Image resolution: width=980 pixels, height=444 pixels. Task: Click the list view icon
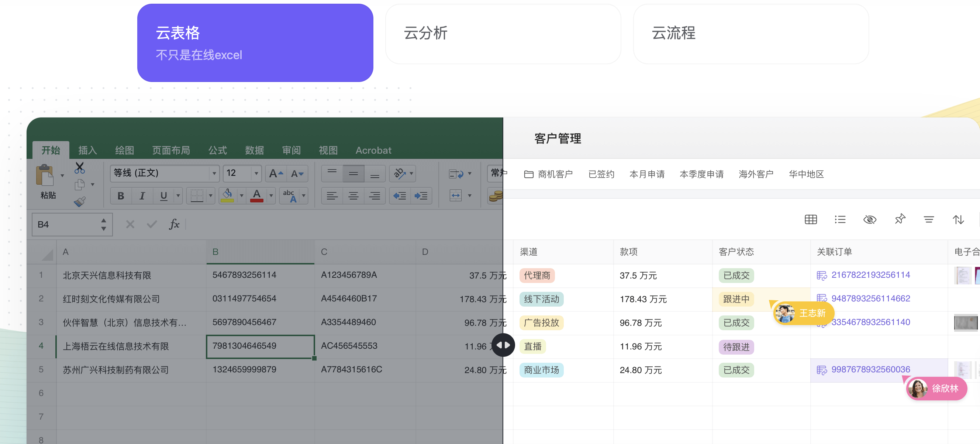[840, 219]
